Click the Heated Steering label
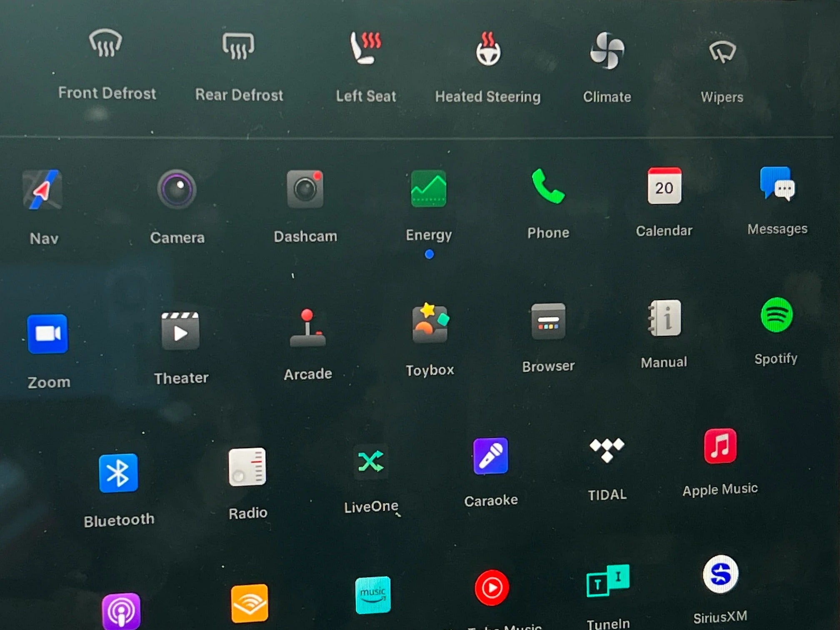The height and width of the screenshot is (630, 840). [488, 97]
